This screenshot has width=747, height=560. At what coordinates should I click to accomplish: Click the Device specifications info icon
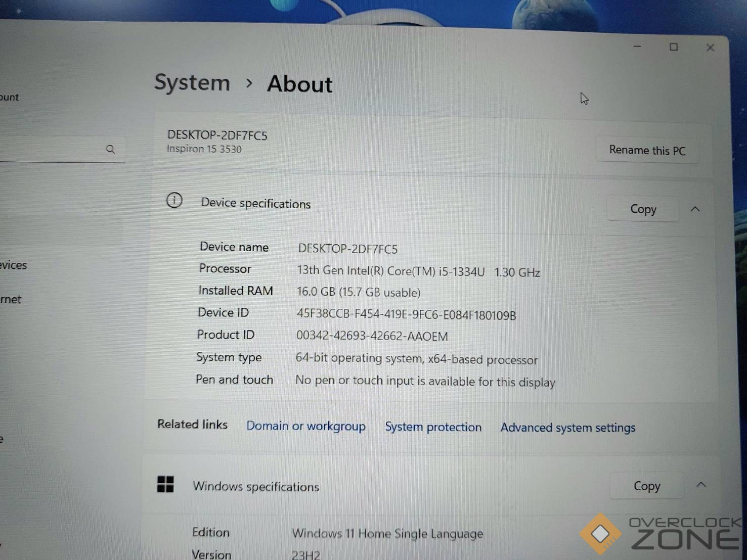[174, 201]
